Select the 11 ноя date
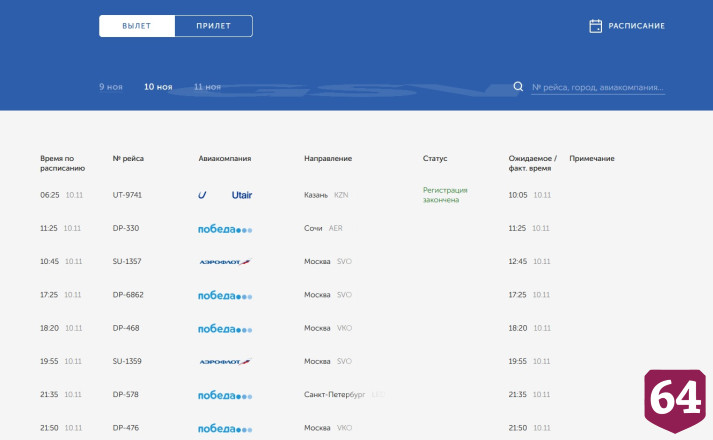 (x=207, y=86)
